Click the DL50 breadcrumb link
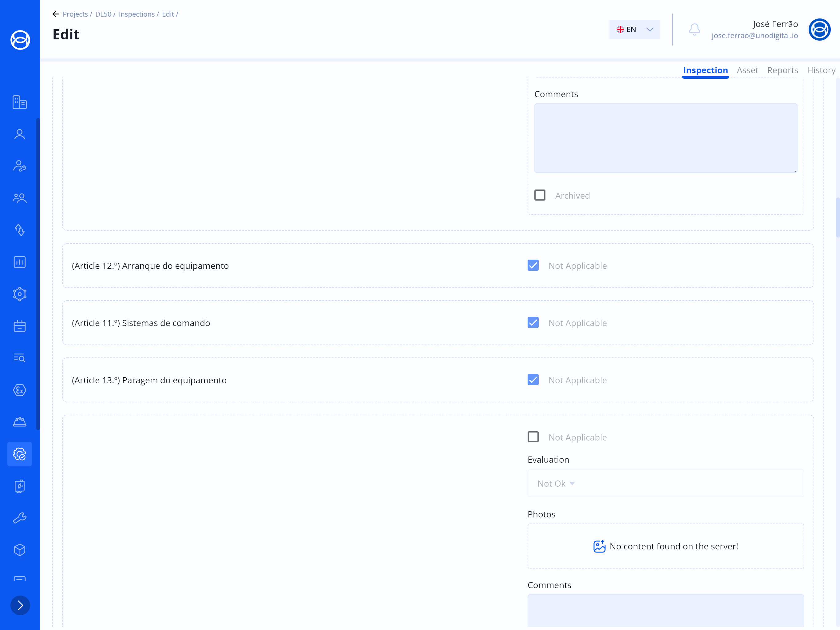 (103, 14)
